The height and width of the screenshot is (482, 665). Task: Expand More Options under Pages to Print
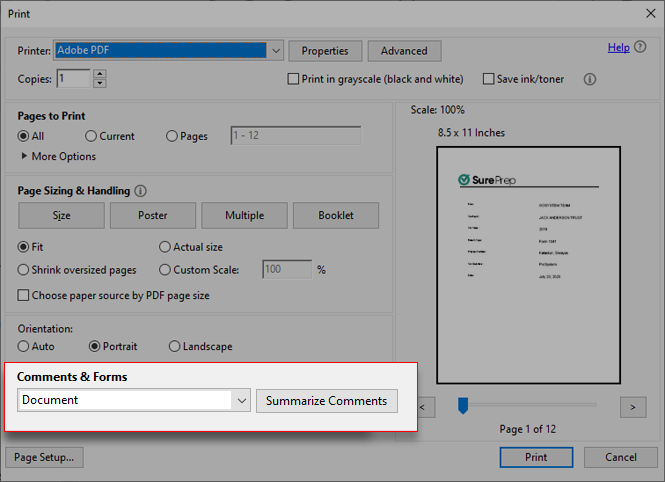[x=25, y=157]
